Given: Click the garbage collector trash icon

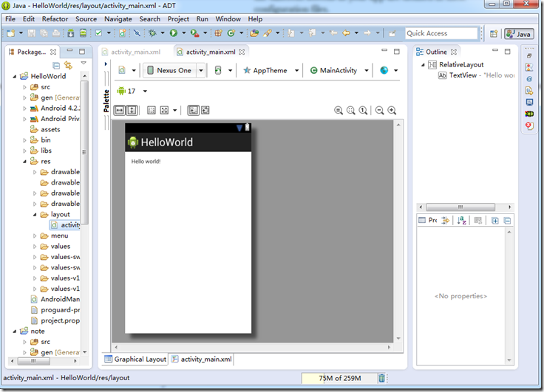Looking at the screenshot, I should [381, 378].
